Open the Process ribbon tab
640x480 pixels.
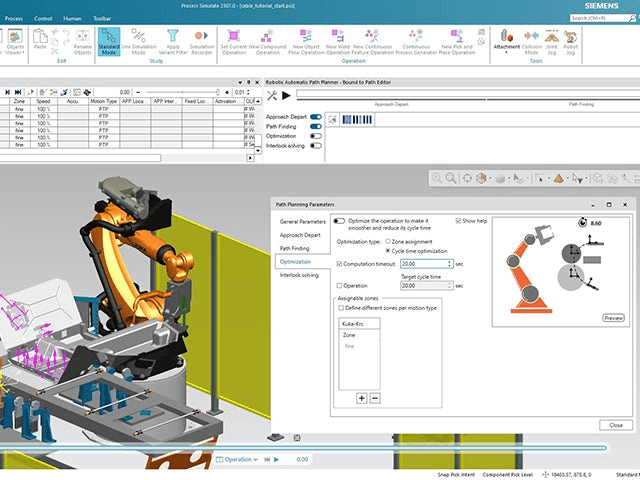point(14,19)
